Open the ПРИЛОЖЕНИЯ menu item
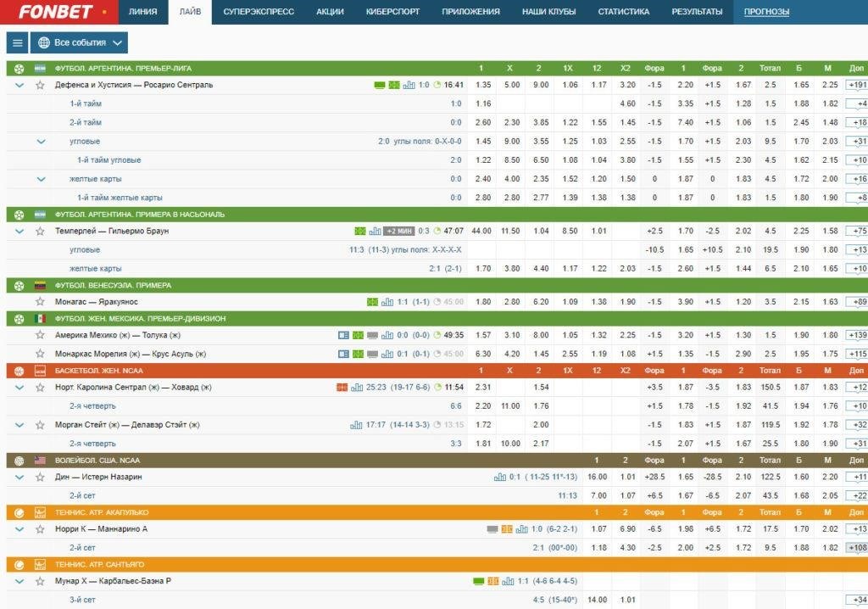Image resolution: width=868 pixels, height=609 pixels. click(470, 12)
